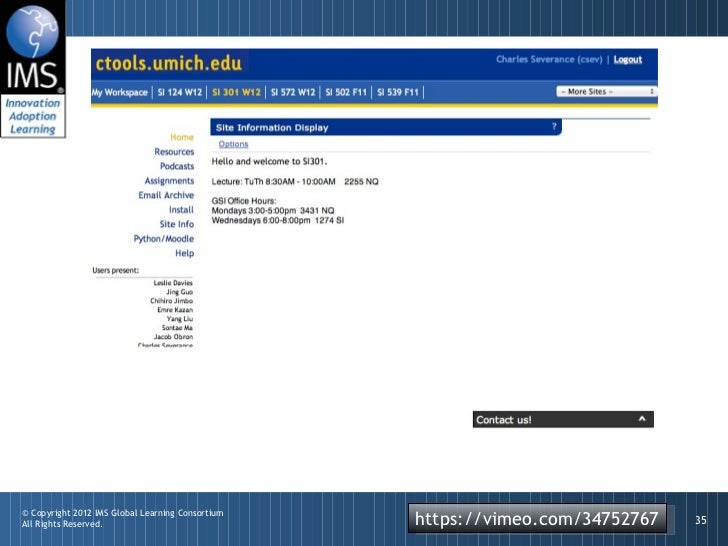Open the help question mark icon

[x=554, y=126]
